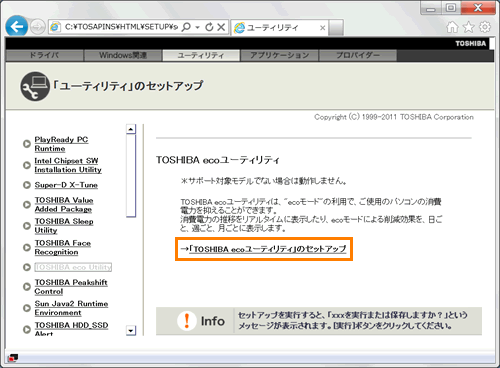
Task: Click bullet icon beside TOSHIBA HDD_SSD Alert
Action: tap(27, 329)
